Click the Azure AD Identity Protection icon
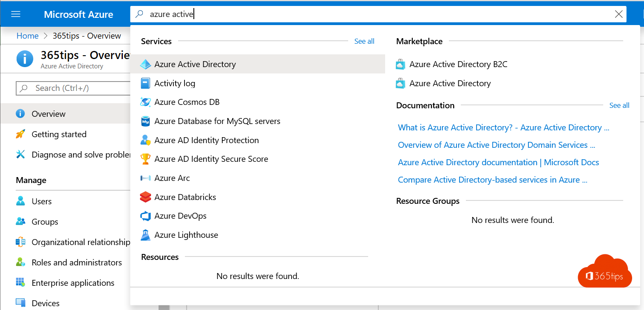Image resolution: width=644 pixels, height=310 pixels. 145,140
